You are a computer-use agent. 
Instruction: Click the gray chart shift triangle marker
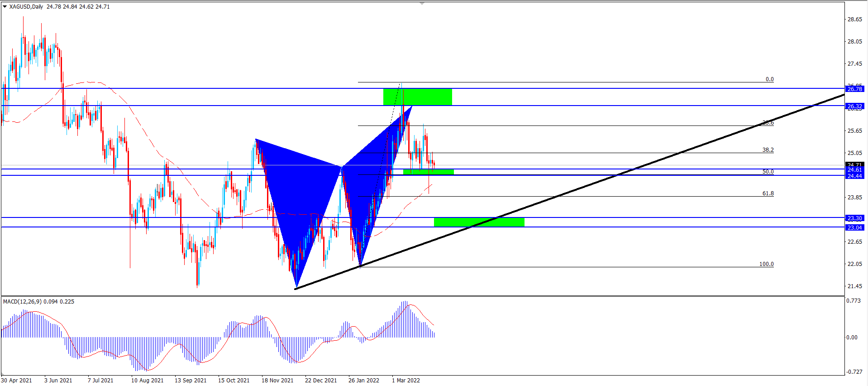[422, 4]
